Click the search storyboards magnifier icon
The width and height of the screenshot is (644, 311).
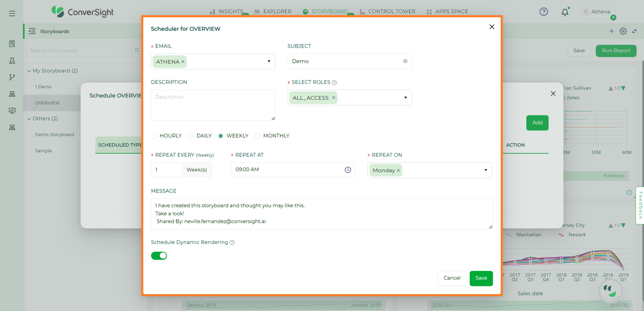click(x=137, y=51)
